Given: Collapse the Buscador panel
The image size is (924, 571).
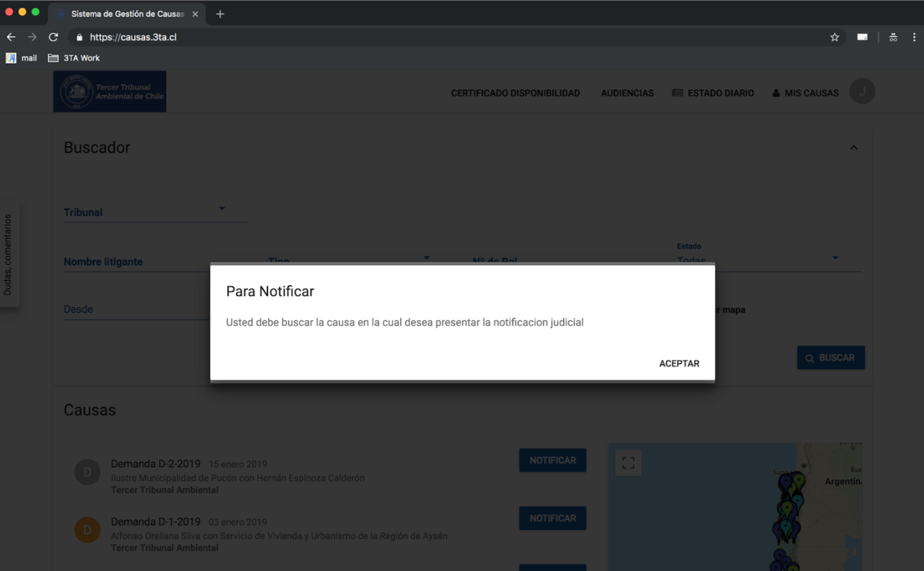Looking at the screenshot, I should coord(853,148).
